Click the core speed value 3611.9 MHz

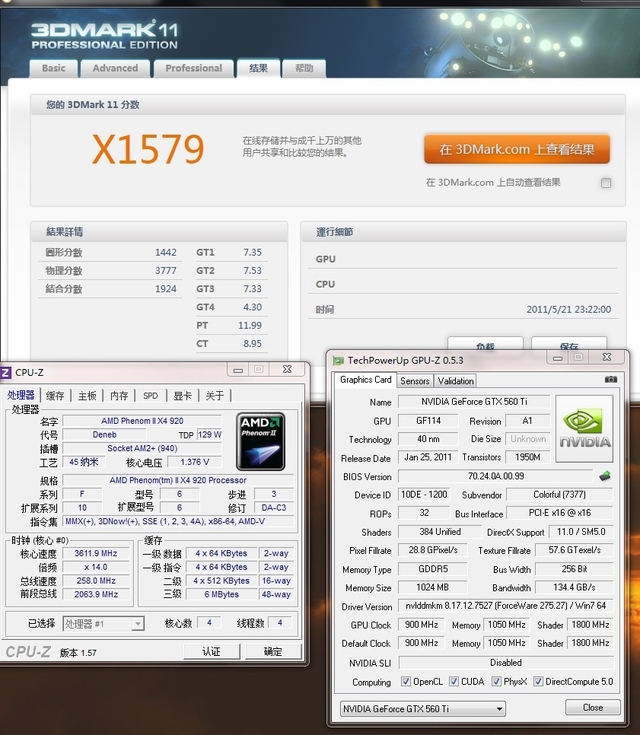pyautogui.click(x=96, y=554)
